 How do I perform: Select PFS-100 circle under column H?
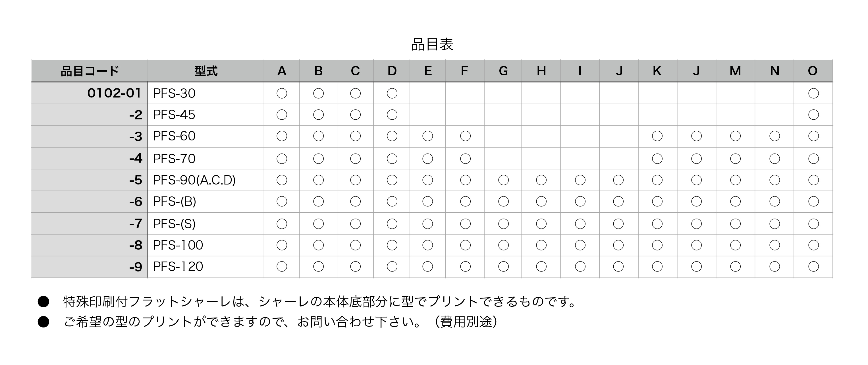pyautogui.click(x=541, y=245)
